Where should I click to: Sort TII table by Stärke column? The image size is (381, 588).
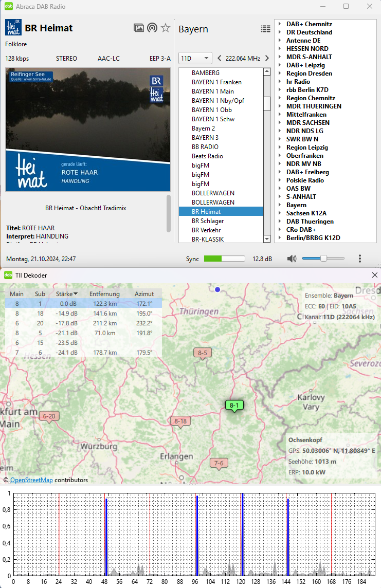pyautogui.click(x=67, y=294)
